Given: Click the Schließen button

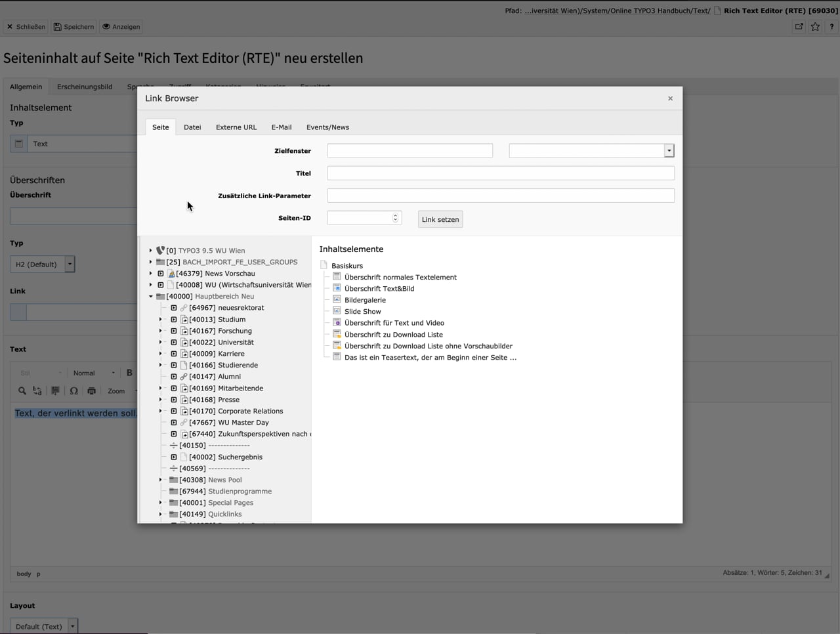Looking at the screenshot, I should click(26, 27).
